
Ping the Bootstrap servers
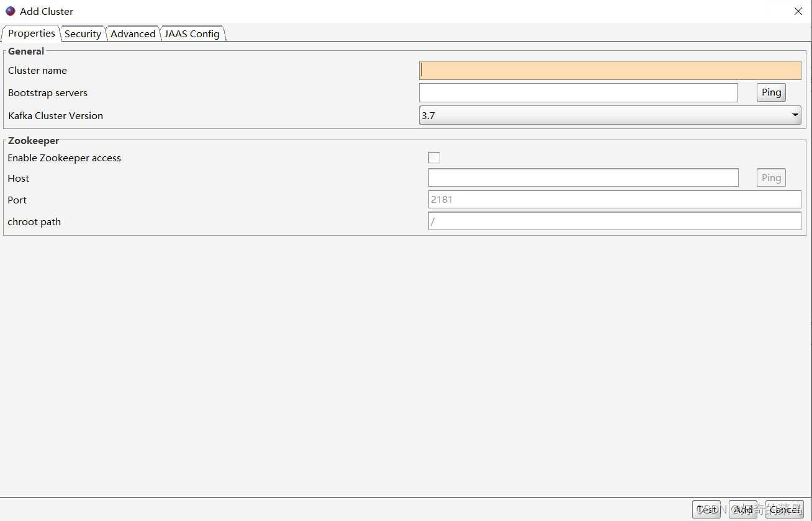tap(771, 92)
